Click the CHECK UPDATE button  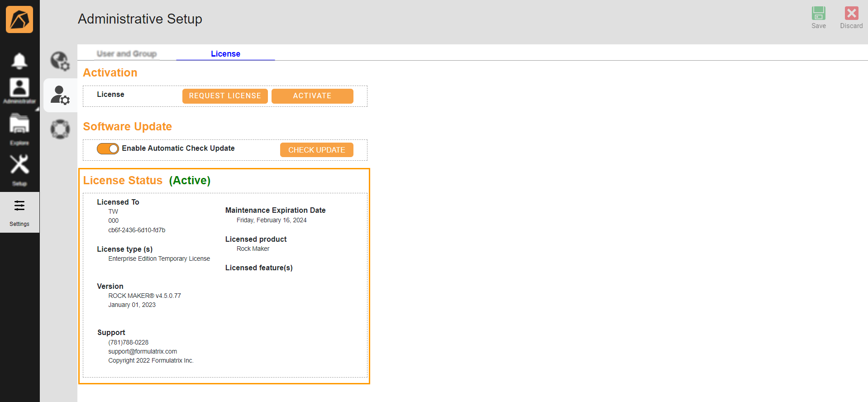317,150
